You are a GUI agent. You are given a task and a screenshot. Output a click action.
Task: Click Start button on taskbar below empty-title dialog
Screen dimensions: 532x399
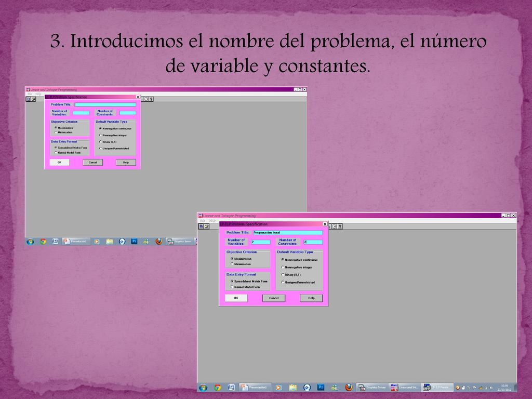[x=30, y=242]
